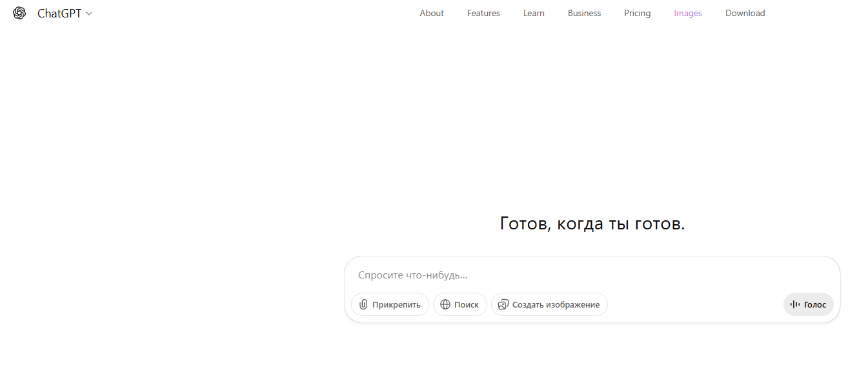This screenshot has height=367, width=868.
Task: Select Learn in the top navigation
Action: coord(534,14)
